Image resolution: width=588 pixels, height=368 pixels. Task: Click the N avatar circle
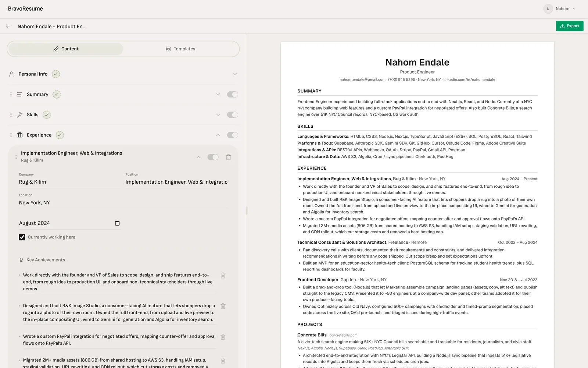click(x=548, y=8)
